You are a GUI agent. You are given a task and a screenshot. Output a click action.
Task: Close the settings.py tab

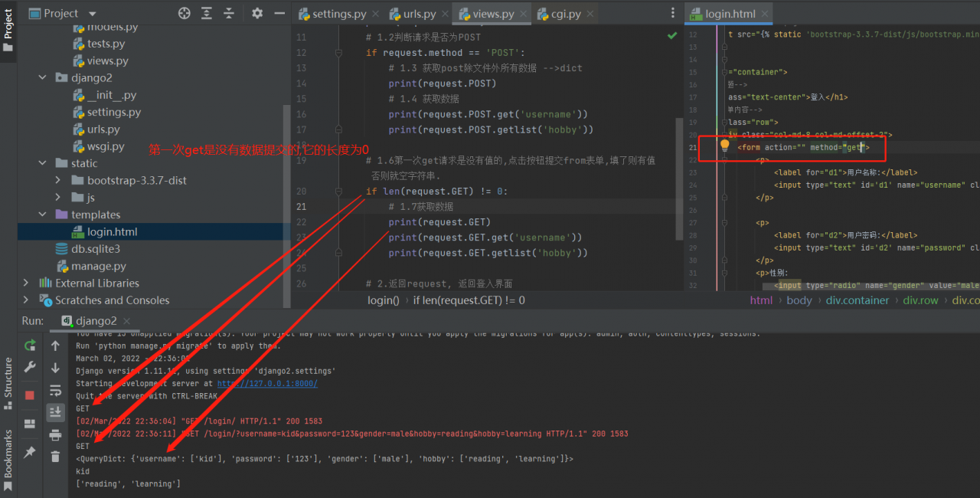[x=375, y=14]
